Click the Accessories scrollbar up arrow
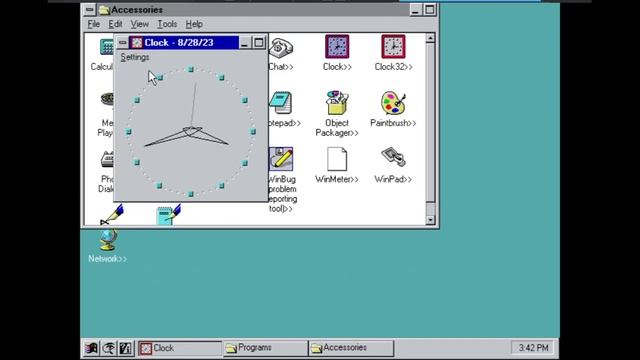 430,38
